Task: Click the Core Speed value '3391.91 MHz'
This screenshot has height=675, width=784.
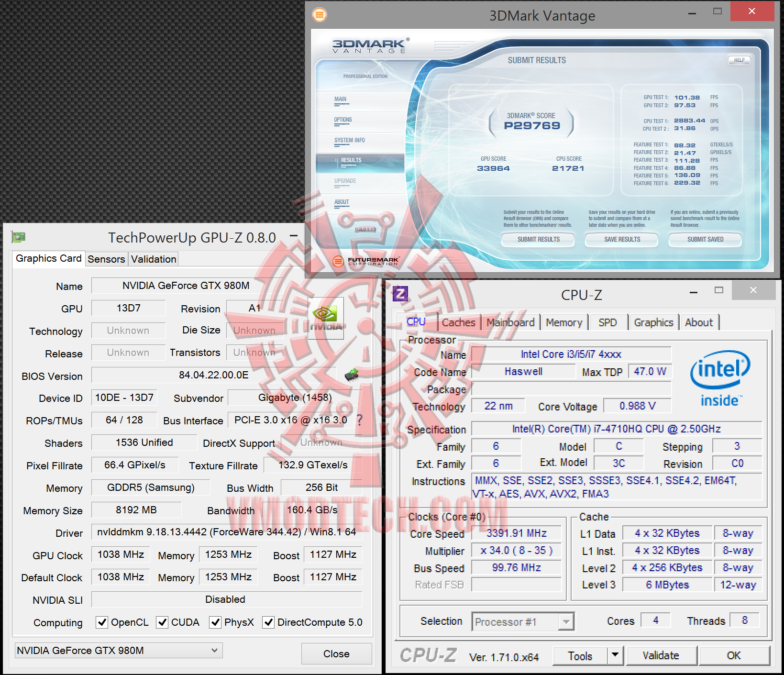Action: 517,533
